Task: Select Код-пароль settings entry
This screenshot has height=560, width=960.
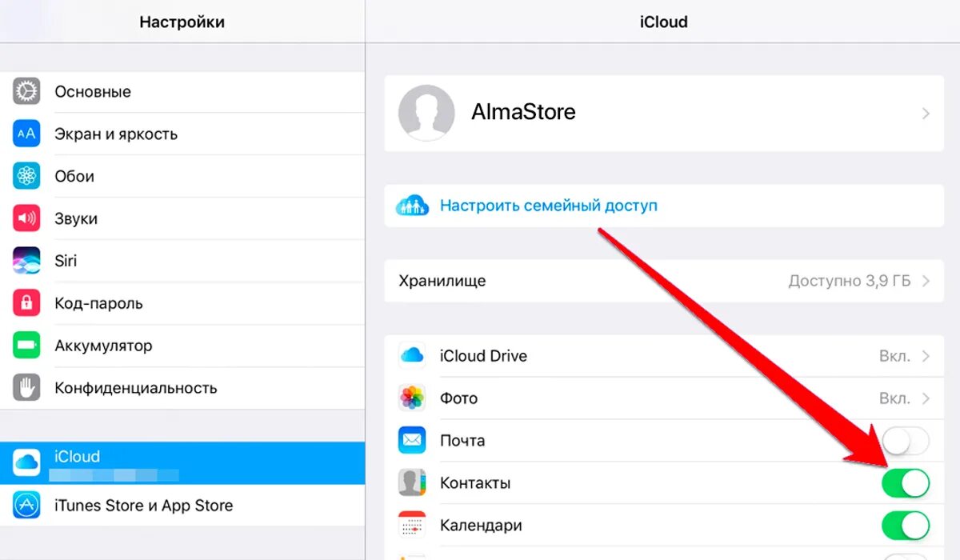Action: (x=182, y=303)
